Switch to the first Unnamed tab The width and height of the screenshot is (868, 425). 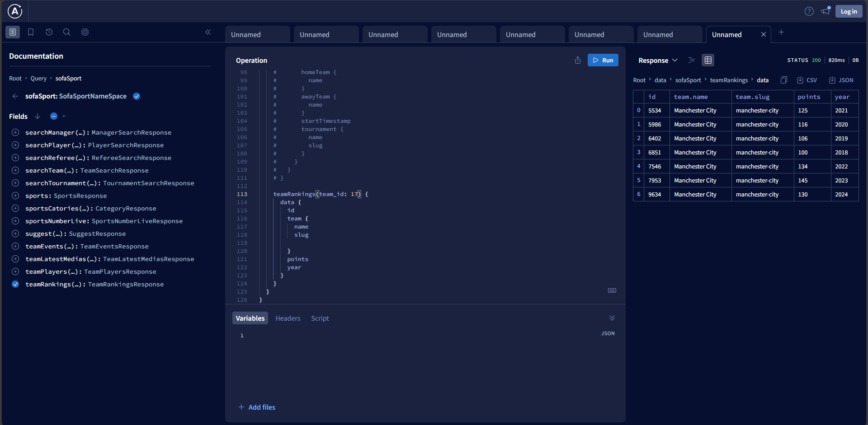pyautogui.click(x=258, y=34)
